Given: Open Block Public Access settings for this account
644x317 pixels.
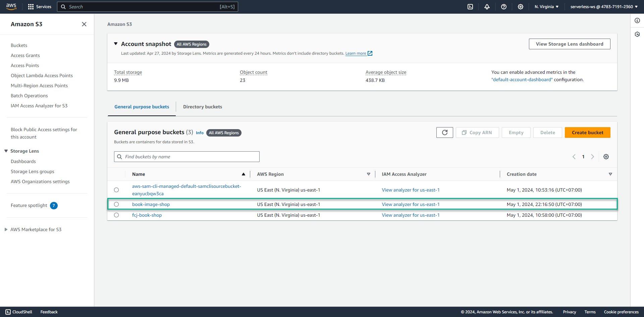Looking at the screenshot, I should click(x=44, y=133).
